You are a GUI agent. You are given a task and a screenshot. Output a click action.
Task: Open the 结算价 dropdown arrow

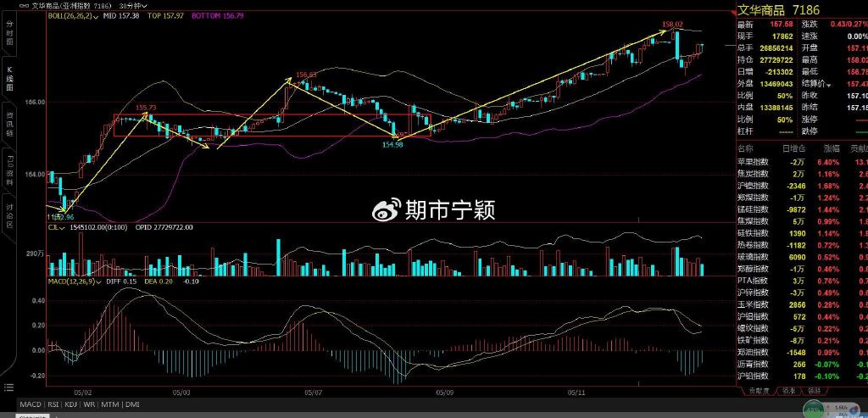click(829, 84)
